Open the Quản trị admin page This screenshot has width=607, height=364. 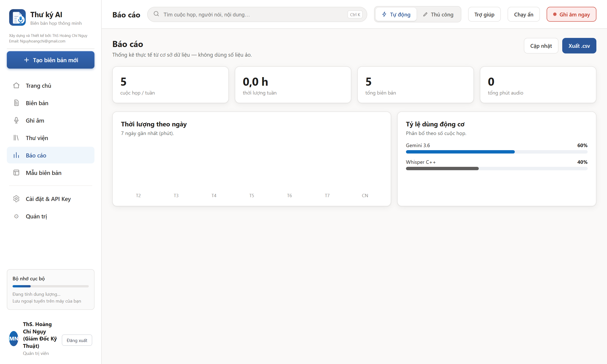(x=51, y=216)
